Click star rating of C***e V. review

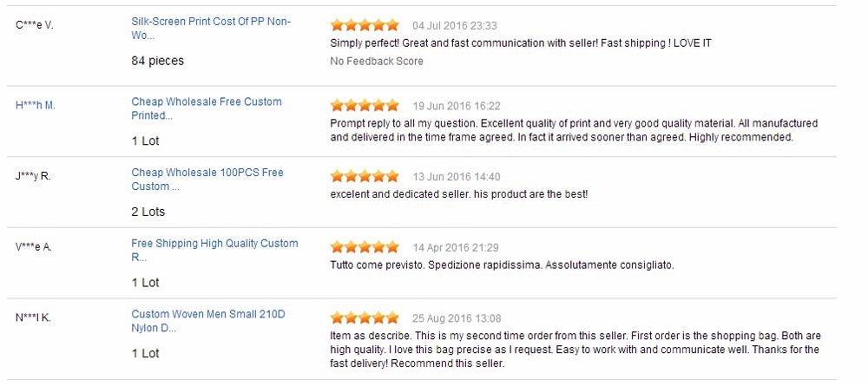(365, 25)
